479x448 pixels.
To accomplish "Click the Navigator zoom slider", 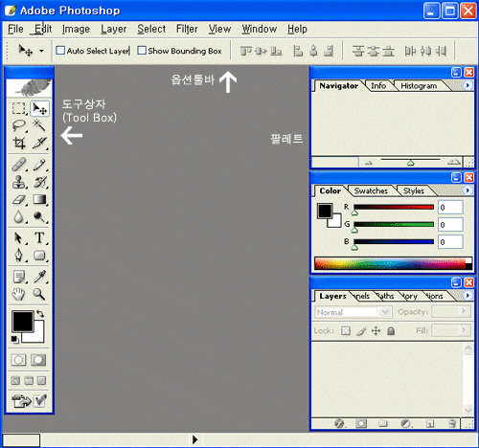I will tap(410, 162).
